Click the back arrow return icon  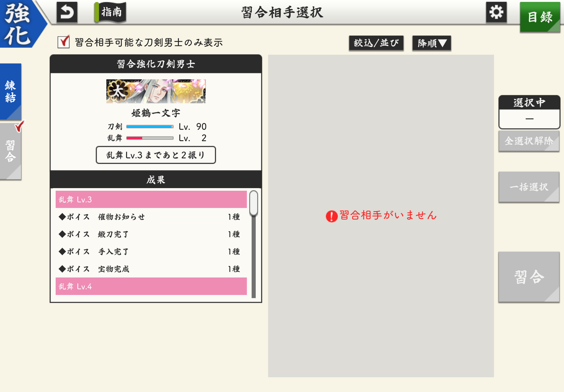[x=67, y=12]
